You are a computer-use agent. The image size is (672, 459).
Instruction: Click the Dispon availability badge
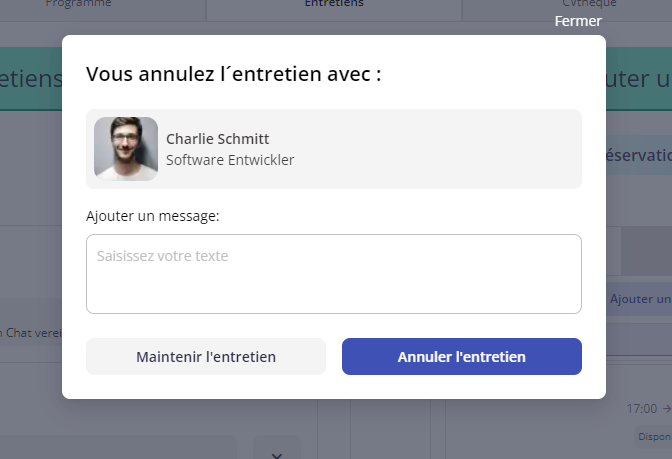(x=654, y=437)
